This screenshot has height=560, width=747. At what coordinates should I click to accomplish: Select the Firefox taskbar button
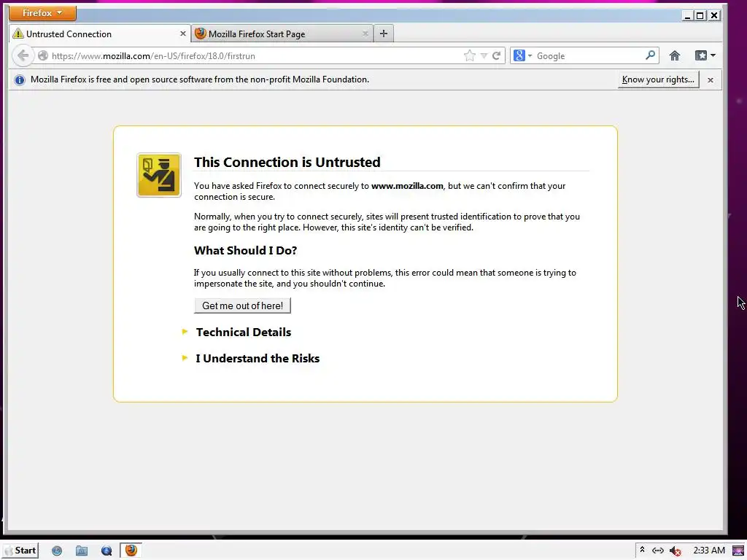pos(131,551)
